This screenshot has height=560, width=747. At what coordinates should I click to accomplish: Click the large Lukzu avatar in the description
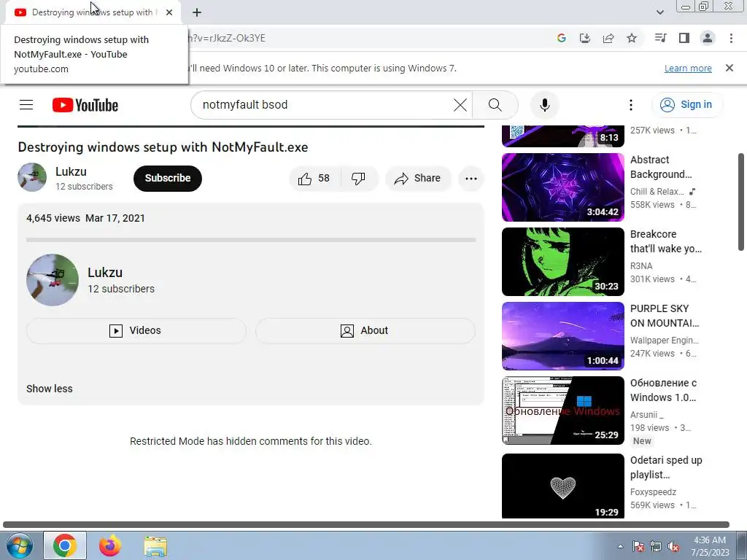point(53,280)
